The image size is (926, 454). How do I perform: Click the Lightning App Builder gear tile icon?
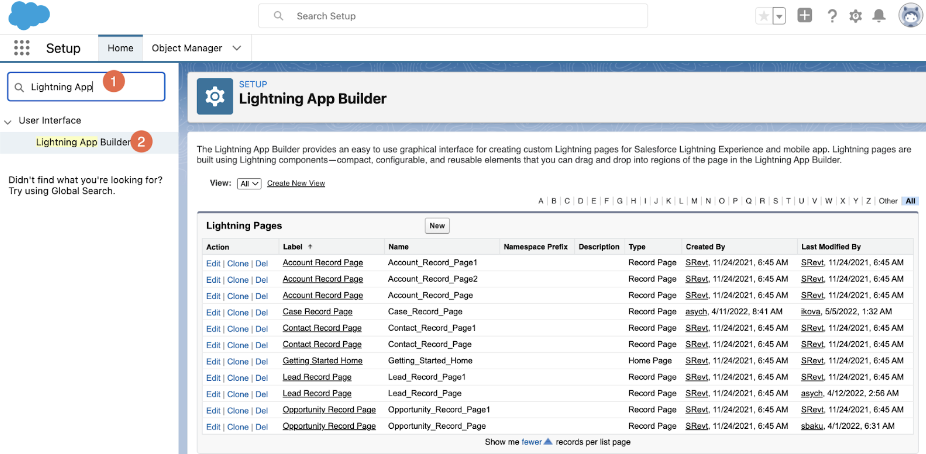[215, 96]
